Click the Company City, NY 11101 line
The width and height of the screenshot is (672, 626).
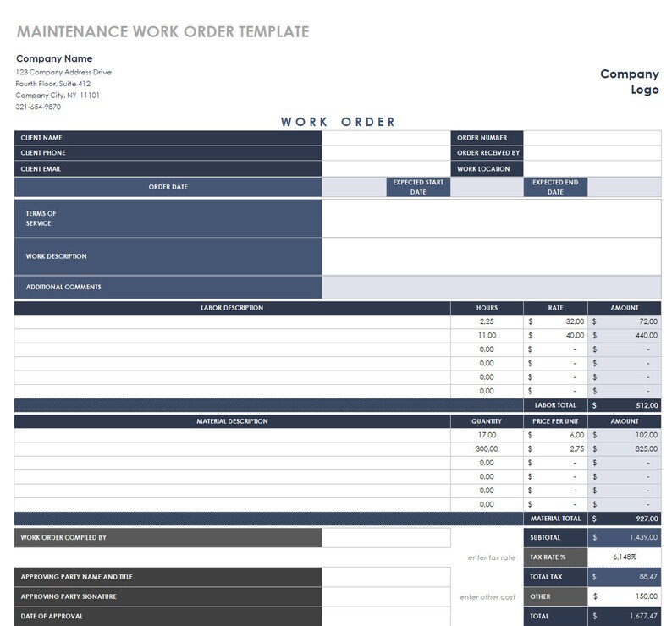point(58,95)
